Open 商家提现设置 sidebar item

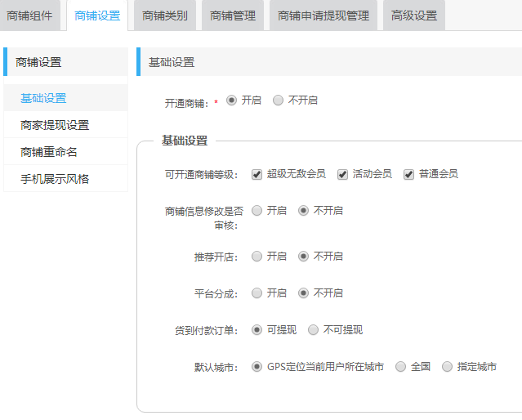pyautogui.click(x=65, y=125)
